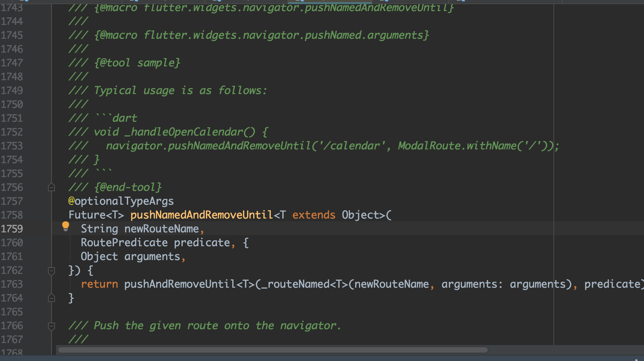
Task: Click the return keyword on line 1763
Action: pos(99,284)
